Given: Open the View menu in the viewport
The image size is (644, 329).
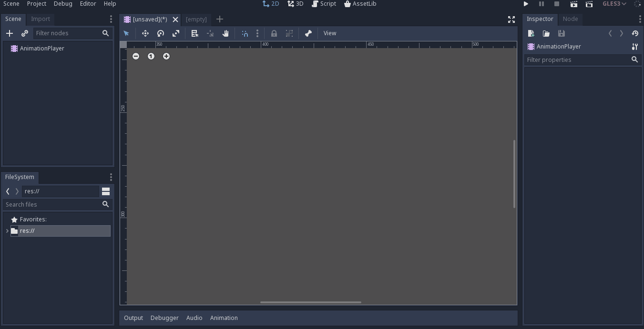Looking at the screenshot, I should [329, 33].
